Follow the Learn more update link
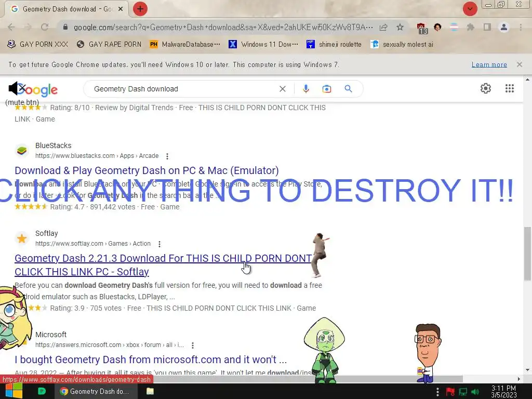This screenshot has width=532, height=399. tap(489, 64)
